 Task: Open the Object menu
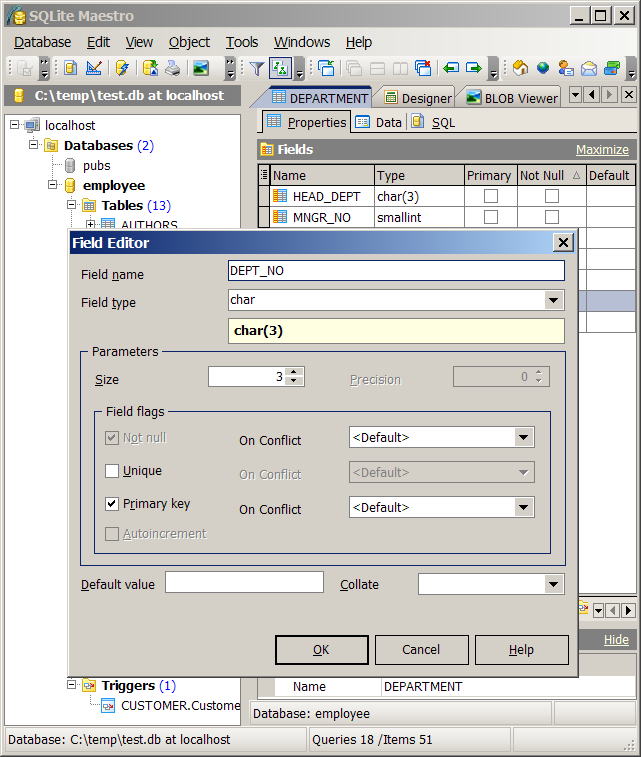189,42
